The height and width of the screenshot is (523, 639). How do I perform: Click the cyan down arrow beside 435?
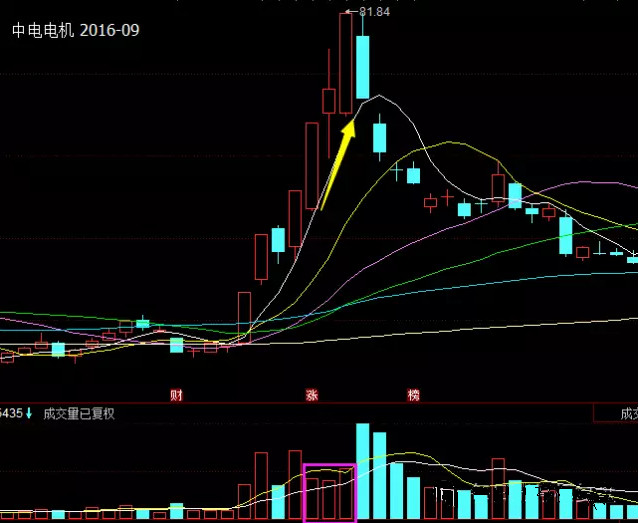[29, 413]
